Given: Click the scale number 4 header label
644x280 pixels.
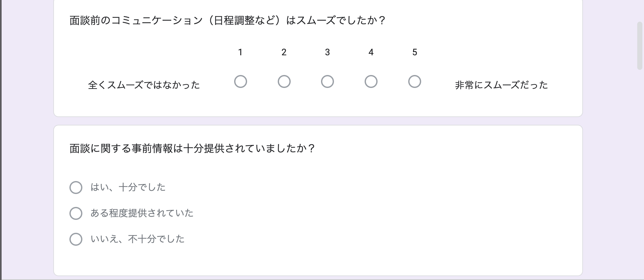Looking at the screenshot, I should tap(371, 52).
